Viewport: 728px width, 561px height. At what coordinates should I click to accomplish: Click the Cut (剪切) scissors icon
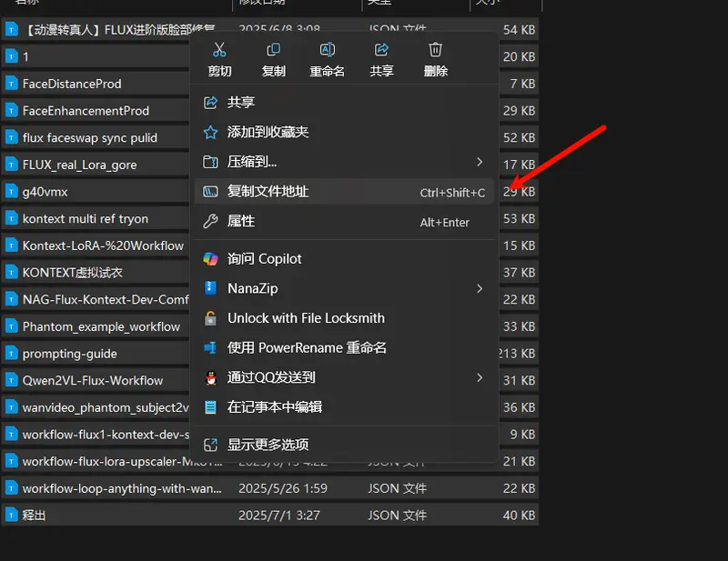[219, 49]
